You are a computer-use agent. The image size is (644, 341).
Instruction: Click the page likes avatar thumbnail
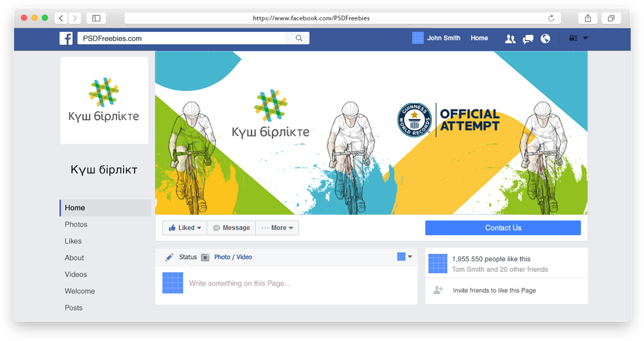click(x=438, y=264)
